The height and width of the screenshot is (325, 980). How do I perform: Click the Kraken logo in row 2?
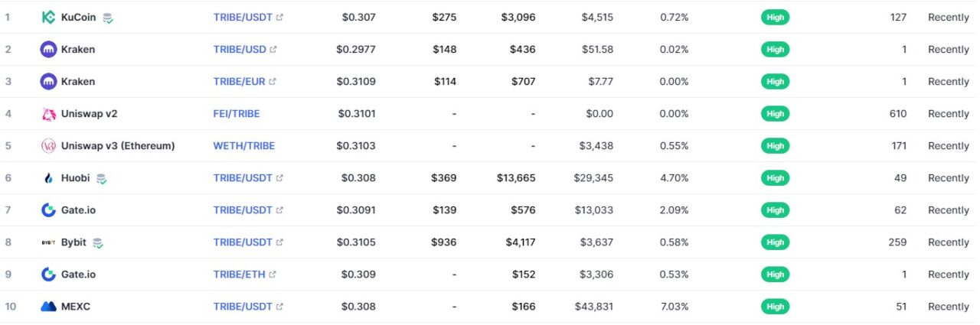point(48,49)
